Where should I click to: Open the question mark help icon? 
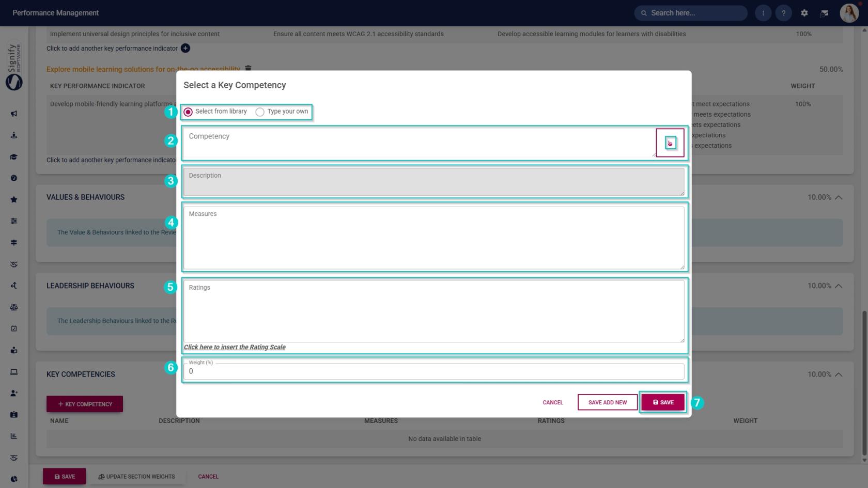[x=783, y=13]
